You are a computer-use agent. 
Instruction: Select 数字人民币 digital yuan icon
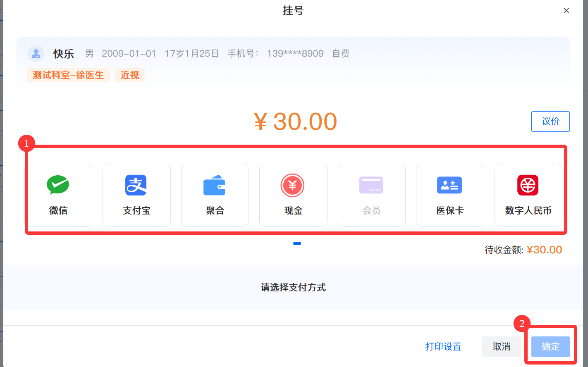(528, 185)
